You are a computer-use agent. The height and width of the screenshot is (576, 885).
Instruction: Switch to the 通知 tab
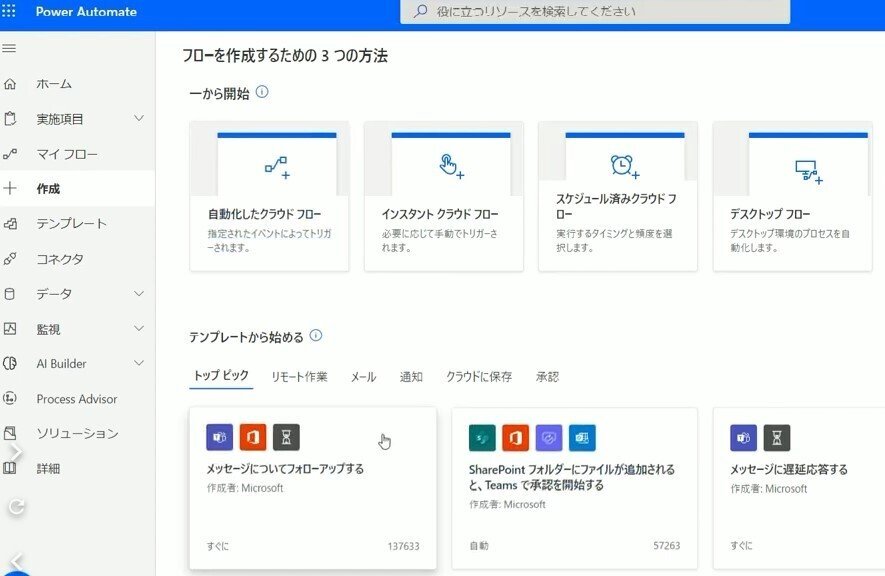click(411, 376)
